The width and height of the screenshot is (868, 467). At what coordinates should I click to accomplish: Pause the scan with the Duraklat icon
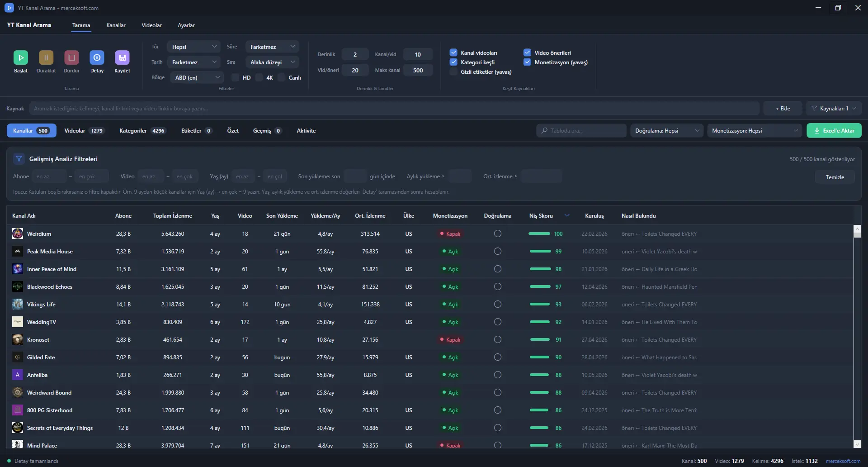pyautogui.click(x=46, y=57)
